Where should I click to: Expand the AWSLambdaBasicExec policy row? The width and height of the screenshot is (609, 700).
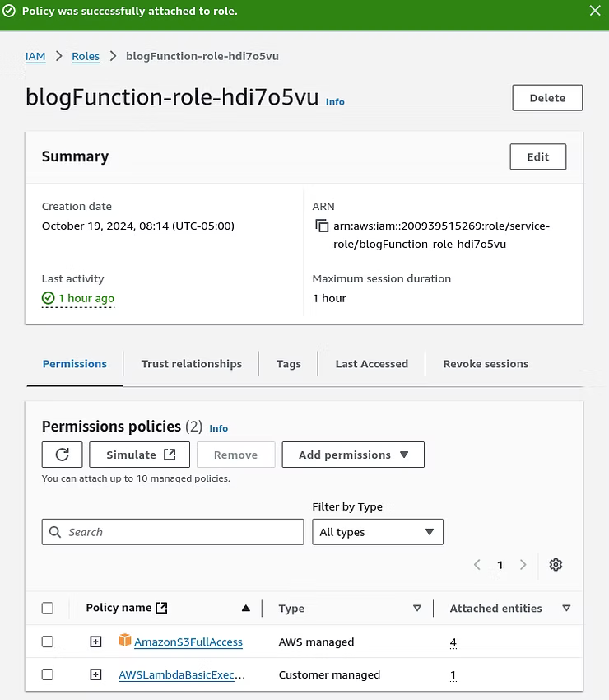coord(95,674)
